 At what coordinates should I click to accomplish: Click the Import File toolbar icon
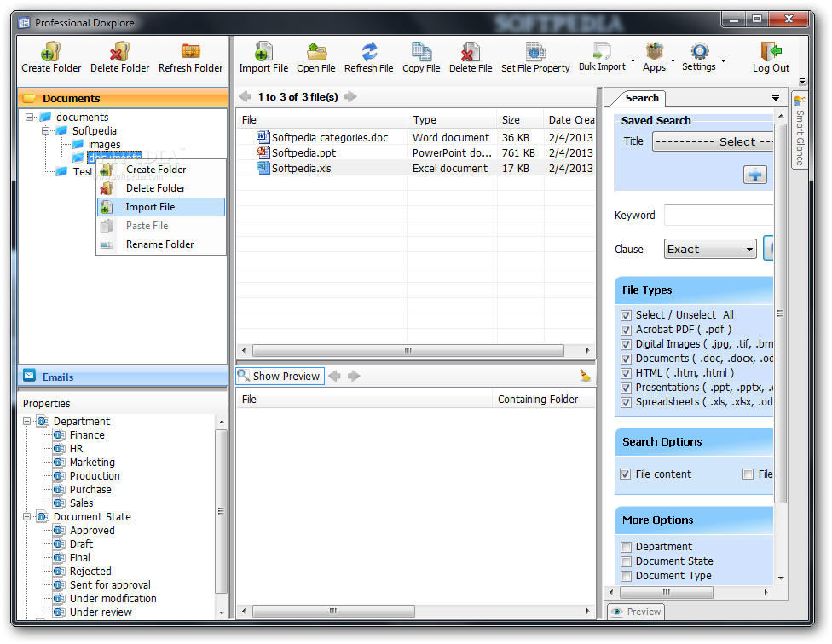point(263,52)
